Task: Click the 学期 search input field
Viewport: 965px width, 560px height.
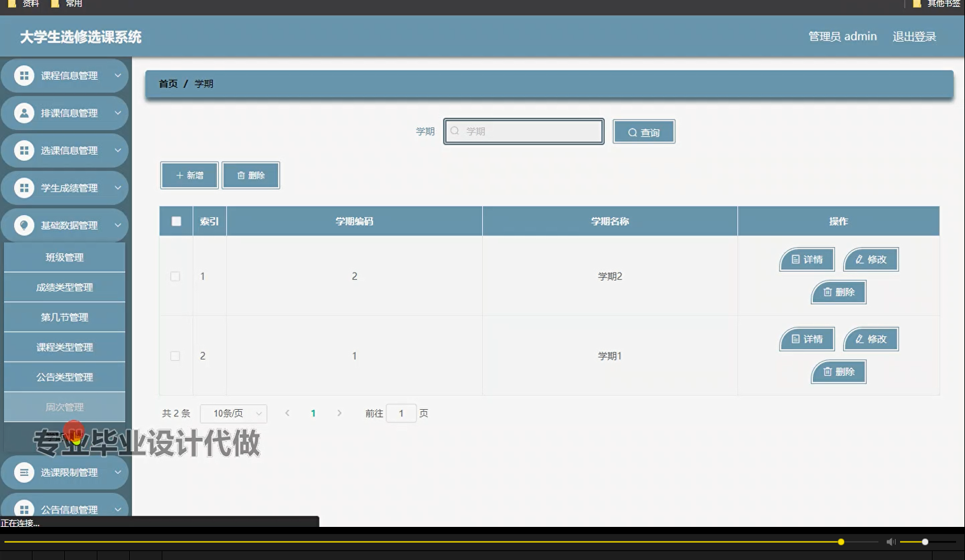Action: coord(524,131)
